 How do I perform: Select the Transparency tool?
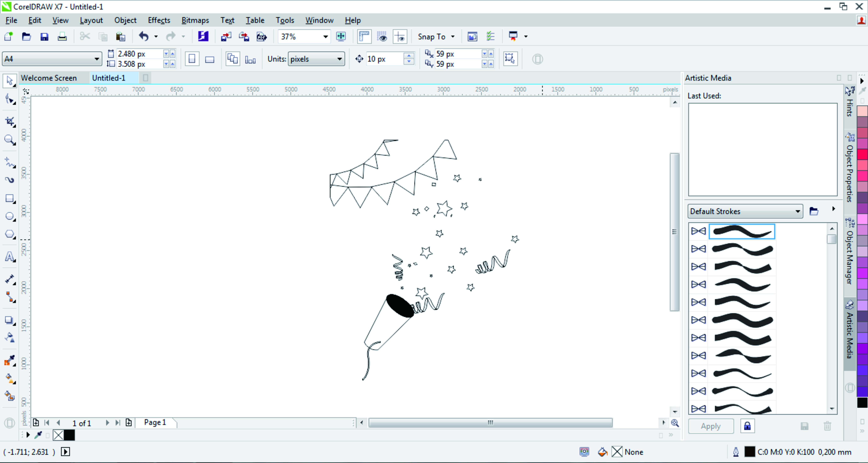coord(9,338)
